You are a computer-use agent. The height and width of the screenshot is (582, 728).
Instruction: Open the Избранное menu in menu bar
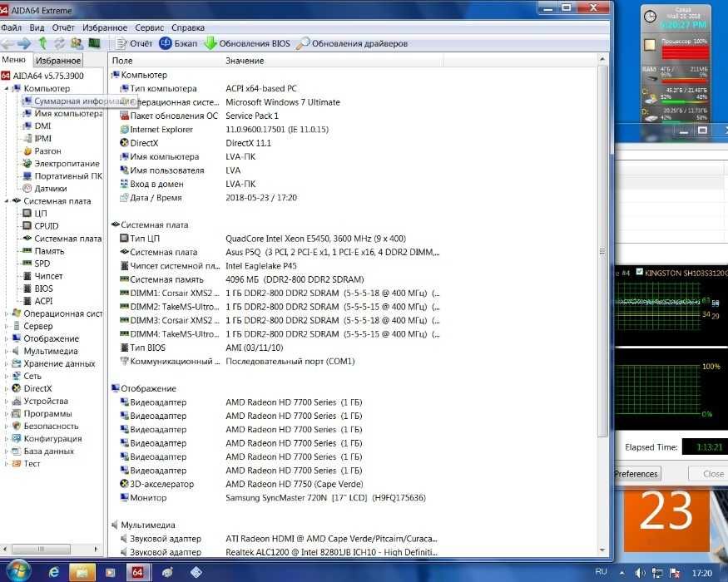coord(105,27)
